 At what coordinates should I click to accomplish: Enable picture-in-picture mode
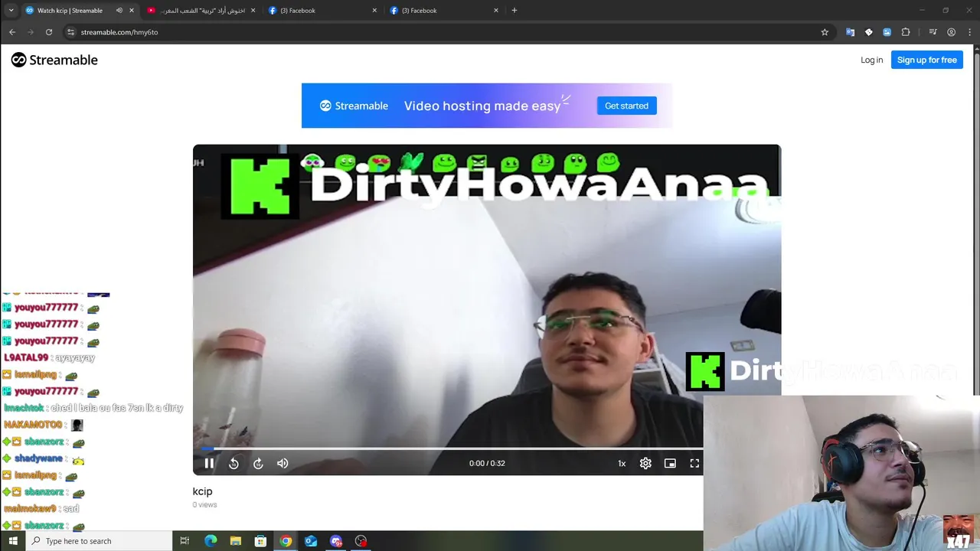coord(670,463)
